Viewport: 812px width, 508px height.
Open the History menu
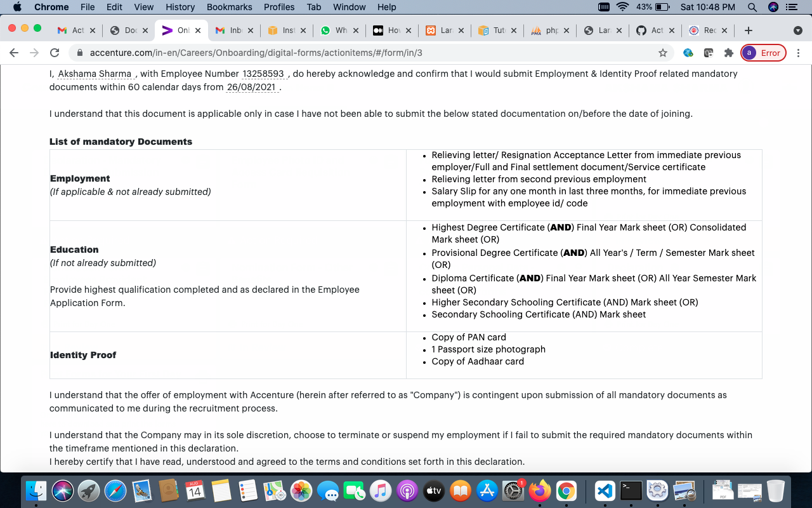180,7
